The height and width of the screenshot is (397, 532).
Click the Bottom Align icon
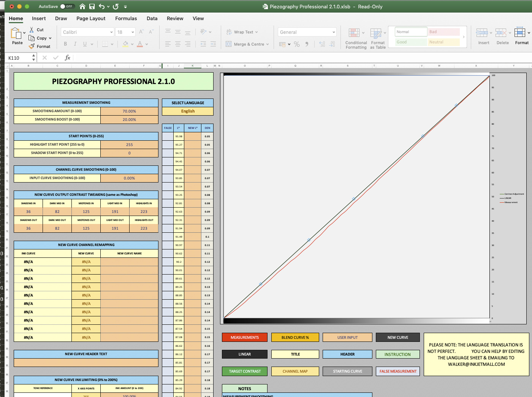[188, 32]
